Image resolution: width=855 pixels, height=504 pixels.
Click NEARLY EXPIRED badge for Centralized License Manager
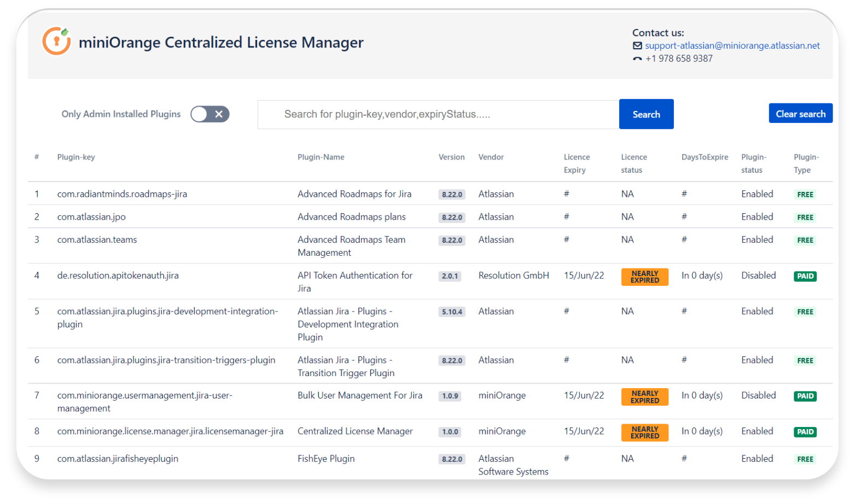pos(645,432)
